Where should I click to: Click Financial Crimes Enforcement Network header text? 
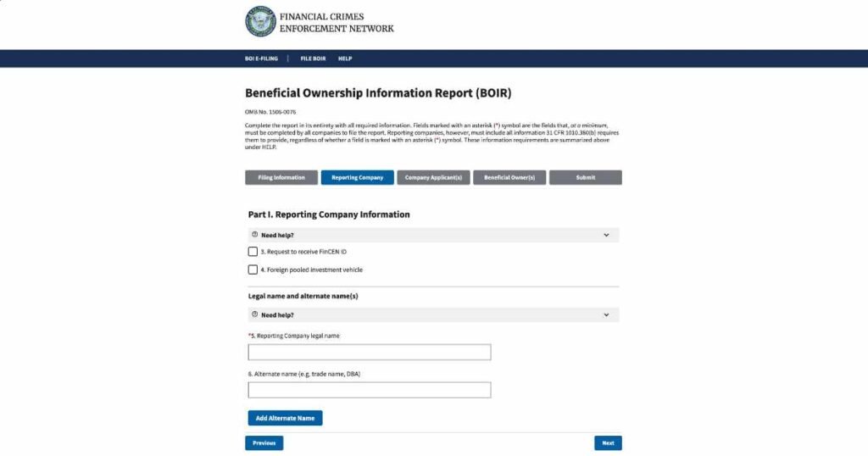pyautogui.click(x=337, y=23)
